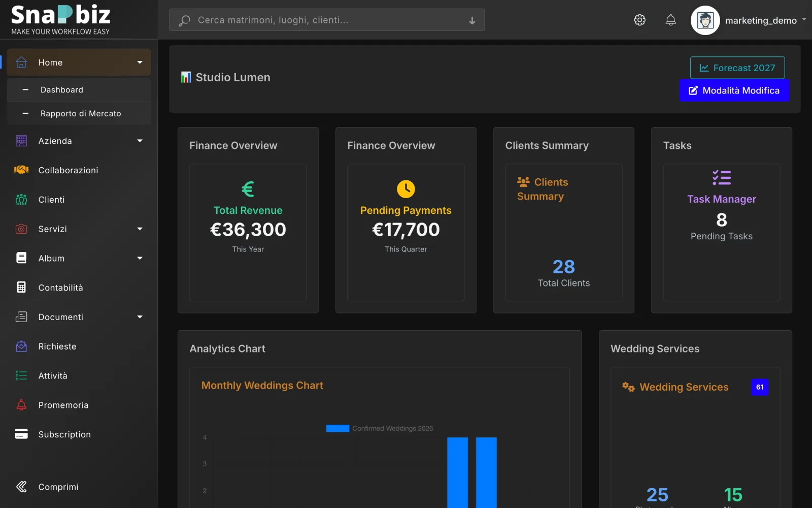Screen dimensions: 812x508
Task: Click the Album book icon
Action: (21, 258)
